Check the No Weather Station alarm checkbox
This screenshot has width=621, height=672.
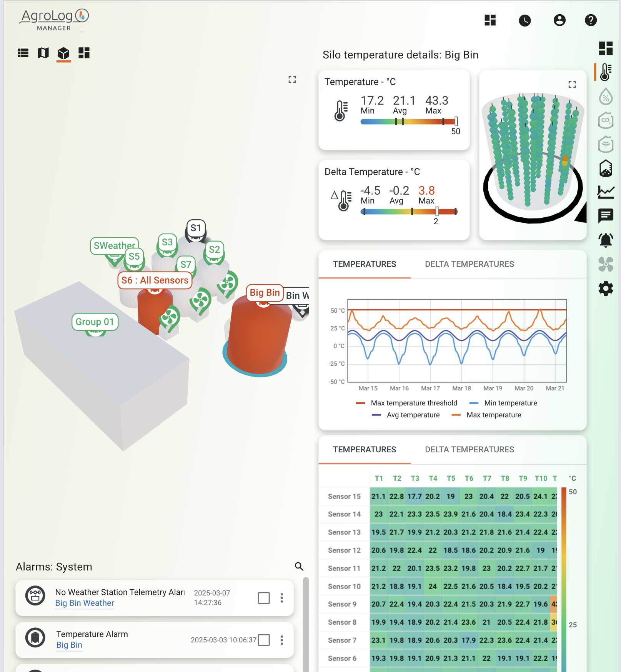[x=264, y=599]
